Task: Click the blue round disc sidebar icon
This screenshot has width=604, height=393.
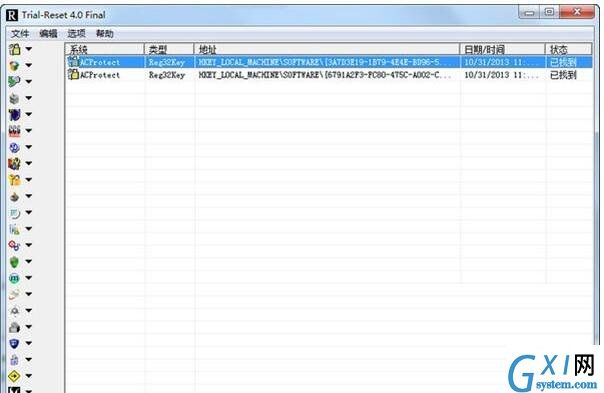Action: click(15, 147)
